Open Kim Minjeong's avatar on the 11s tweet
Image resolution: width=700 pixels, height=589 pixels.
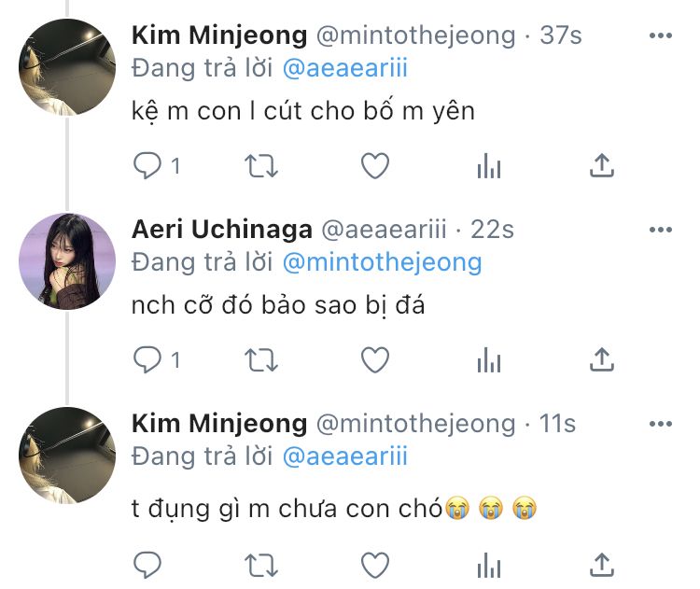[67, 455]
